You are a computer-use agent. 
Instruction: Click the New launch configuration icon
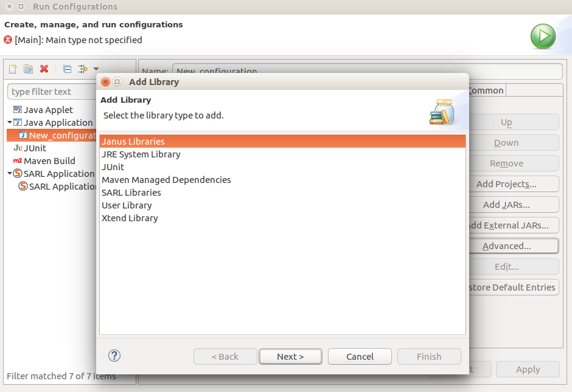click(13, 69)
